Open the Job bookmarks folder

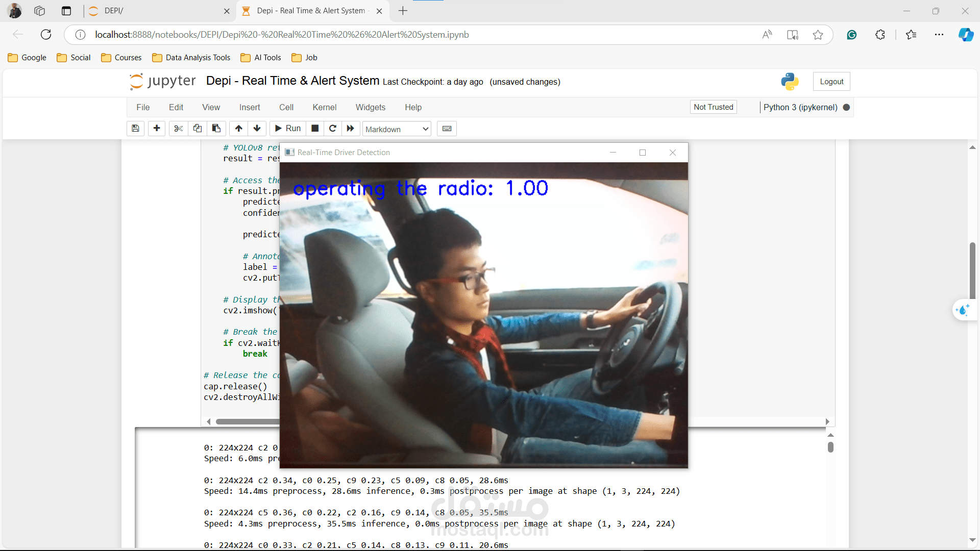305,58
